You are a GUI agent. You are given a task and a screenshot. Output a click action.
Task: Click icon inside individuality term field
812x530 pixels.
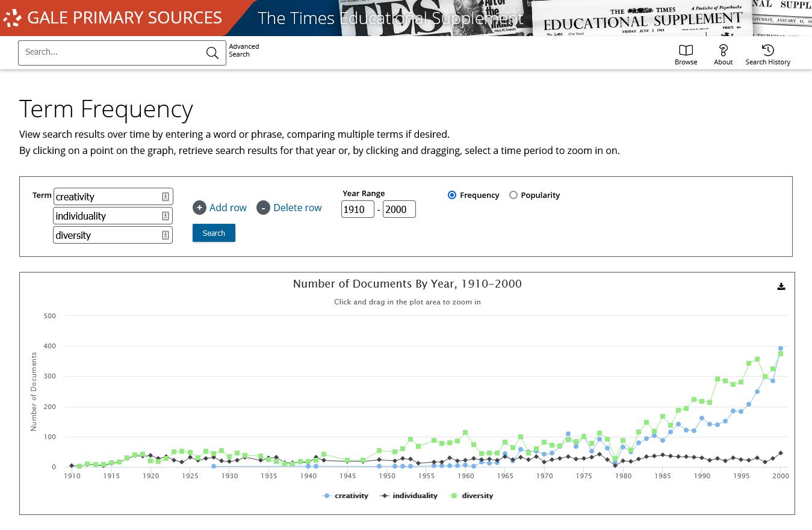click(166, 216)
